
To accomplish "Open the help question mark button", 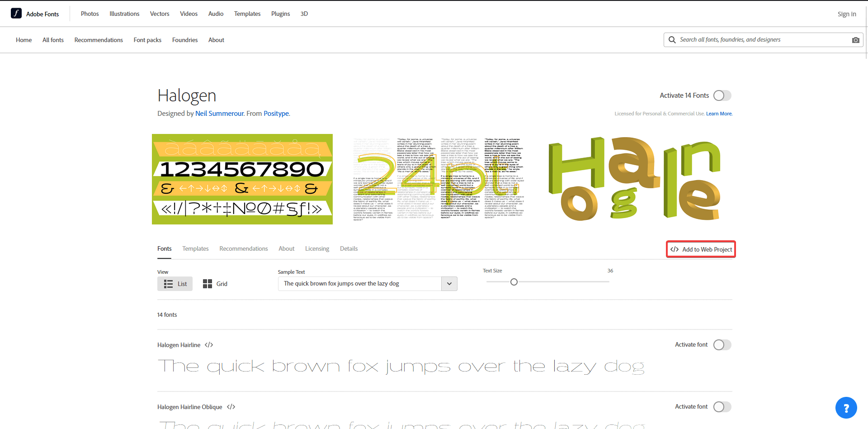I will (x=846, y=408).
